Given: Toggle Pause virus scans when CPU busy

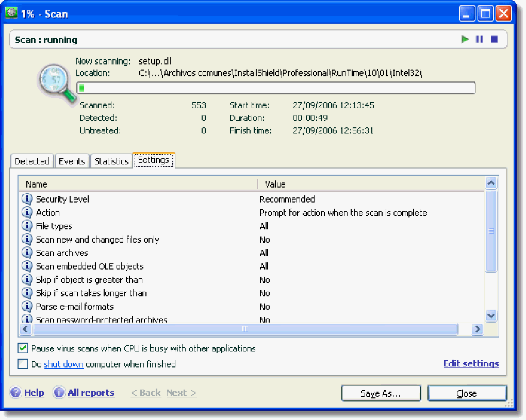Looking at the screenshot, I should click(x=23, y=348).
